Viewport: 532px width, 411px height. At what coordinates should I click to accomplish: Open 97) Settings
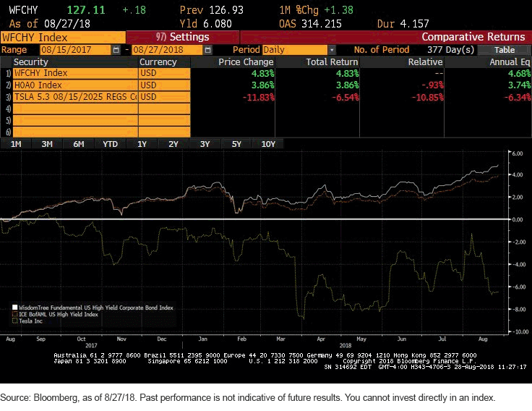183,37
